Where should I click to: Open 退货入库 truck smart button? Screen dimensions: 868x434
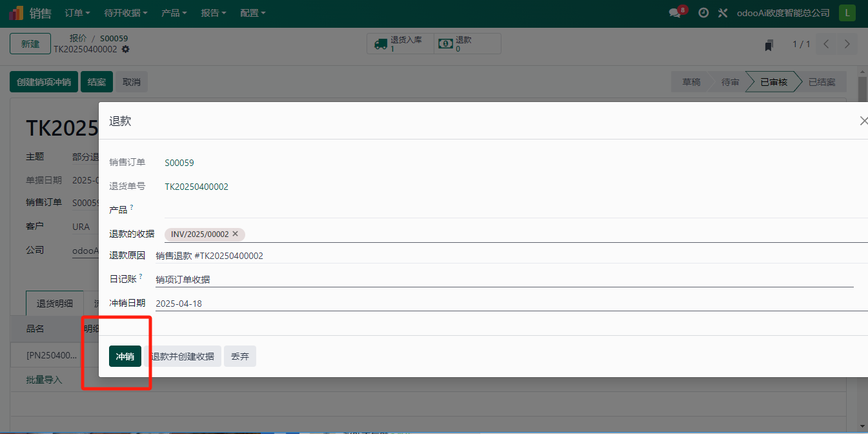tap(401, 44)
